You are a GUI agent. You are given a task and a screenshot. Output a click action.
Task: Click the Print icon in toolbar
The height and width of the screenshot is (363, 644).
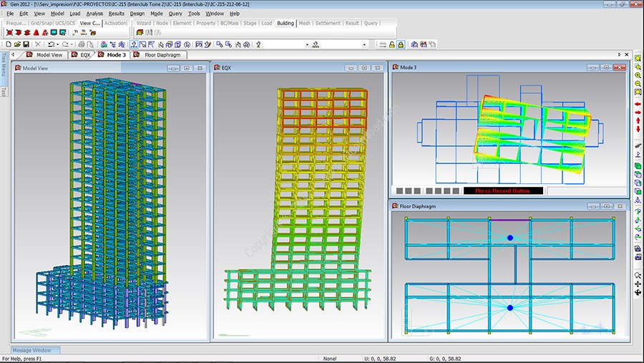[x=83, y=44]
